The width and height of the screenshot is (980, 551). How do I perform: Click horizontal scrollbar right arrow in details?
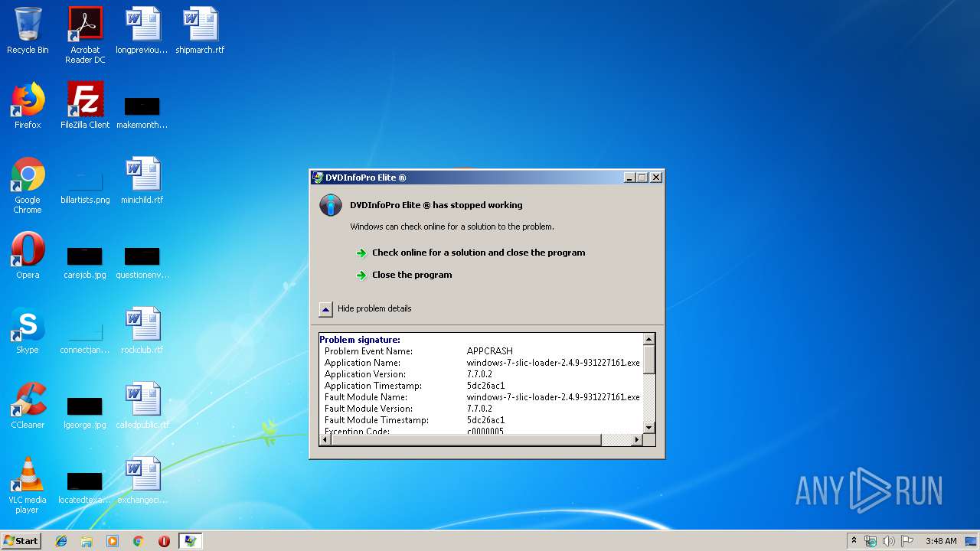coord(637,440)
